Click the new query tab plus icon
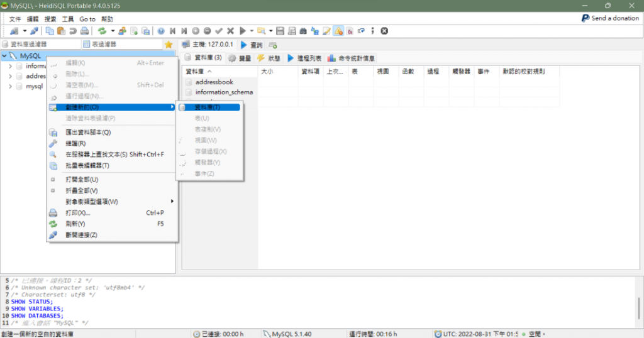Image resolution: width=644 pixels, height=338 pixels. [x=273, y=45]
